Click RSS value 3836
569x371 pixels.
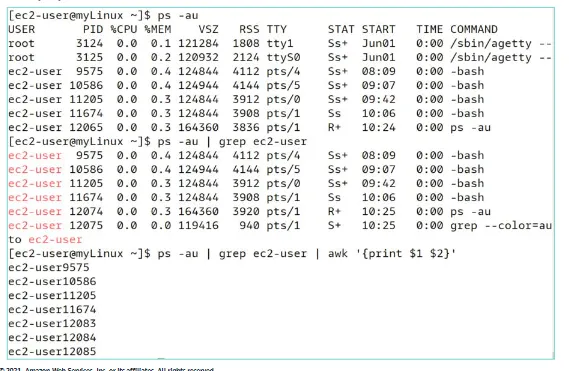click(x=246, y=127)
